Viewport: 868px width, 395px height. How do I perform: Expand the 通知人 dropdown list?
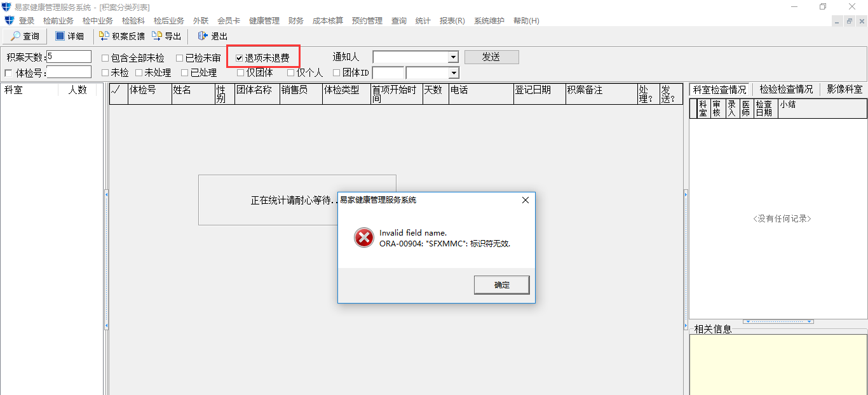[x=453, y=57]
